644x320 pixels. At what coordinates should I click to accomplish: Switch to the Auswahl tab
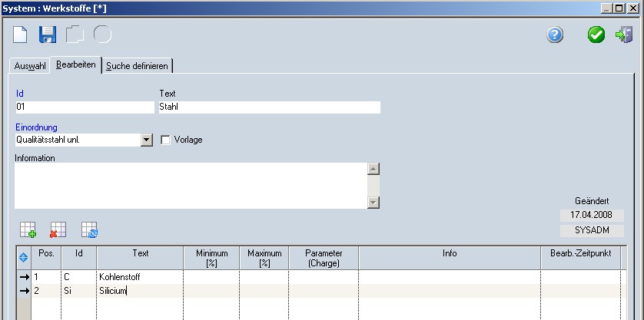(31, 66)
